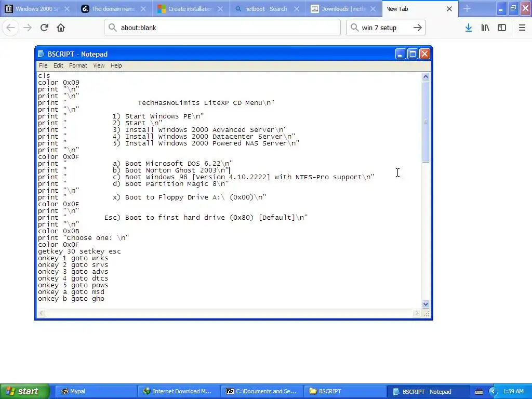Click the magnifier icon in search box
Screen dimensions: 532x399
pyautogui.click(x=354, y=28)
